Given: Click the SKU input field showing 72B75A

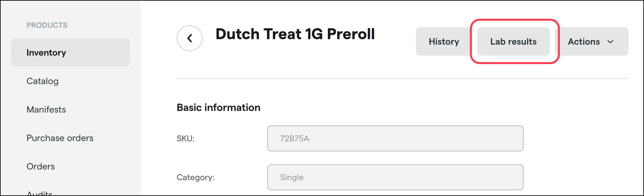Looking at the screenshot, I should pyautogui.click(x=395, y=138).
